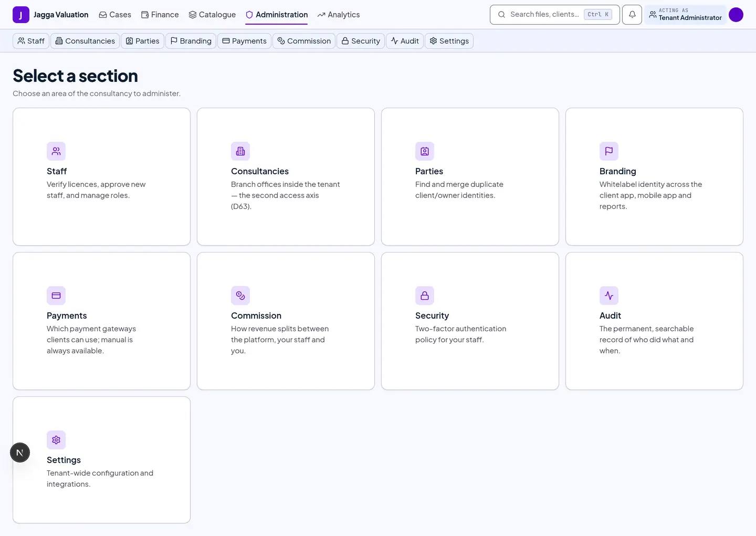Viewport: 756px width, 536px height.
Task: Open the Consultancies card title
Action: point(260,171)
